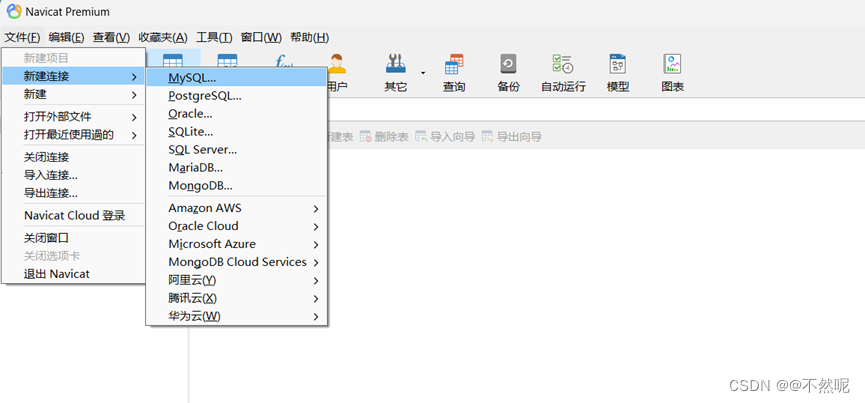Click the Function f(x) toolbar icon
Viewport: 865px width, 403px height.
284,61
